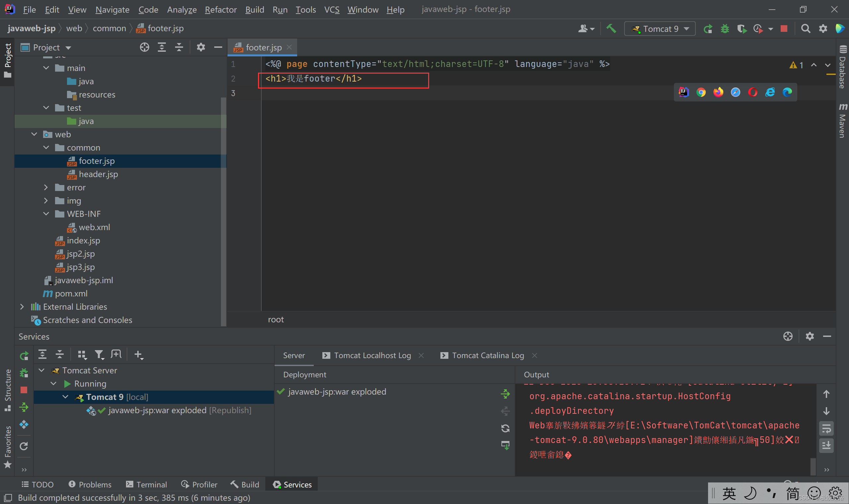Open the Refactor menu
849x504 pixels.
click(221, 10)
